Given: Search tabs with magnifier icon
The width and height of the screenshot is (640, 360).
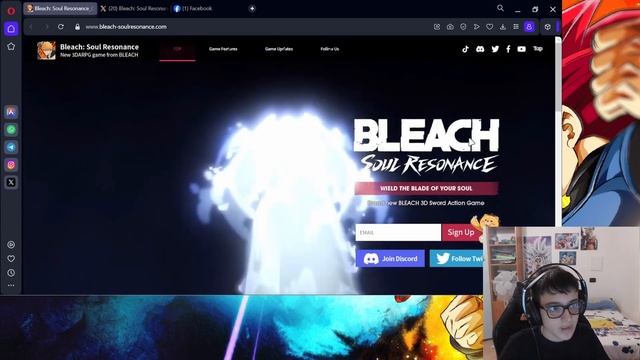Looking at the screenshot, I should [500, 8].
